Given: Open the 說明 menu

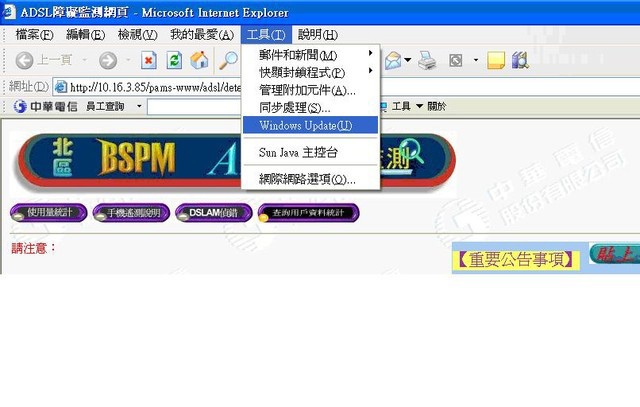Looking at the screenshot, I should (318, 35).
